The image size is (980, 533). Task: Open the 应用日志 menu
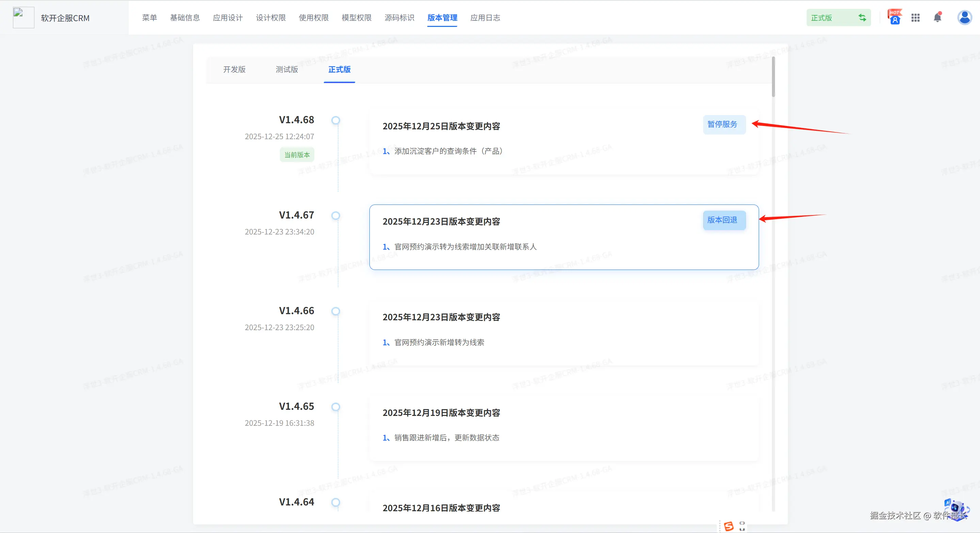pos(485,18)
